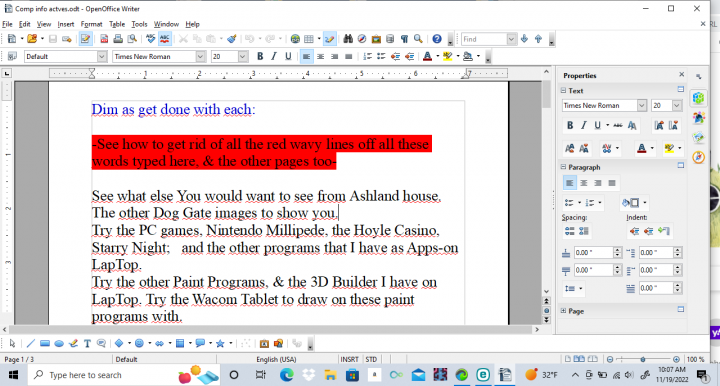Click the zoom slider in status bar
720x386 pixels.
point(643,359)
